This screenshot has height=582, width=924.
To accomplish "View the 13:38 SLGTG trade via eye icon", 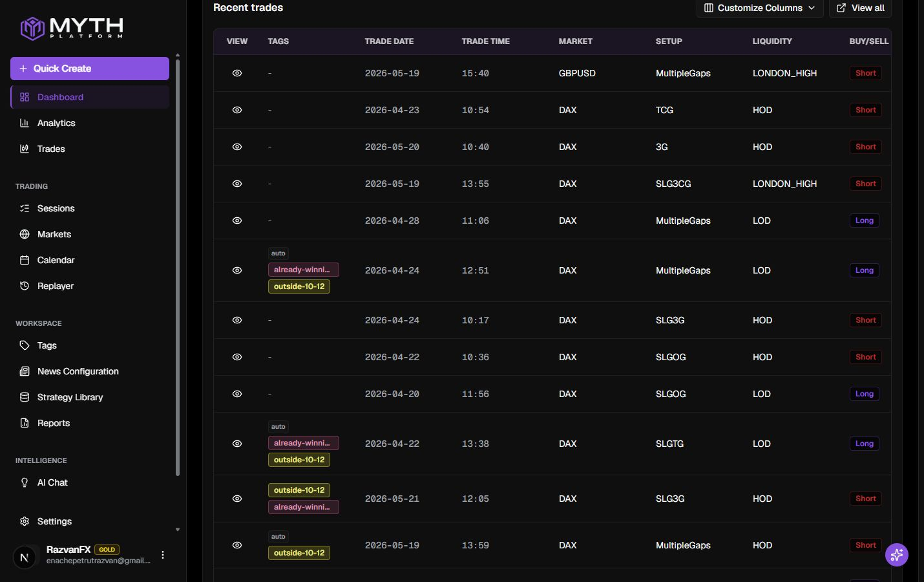I will click(x=237, y=444).
